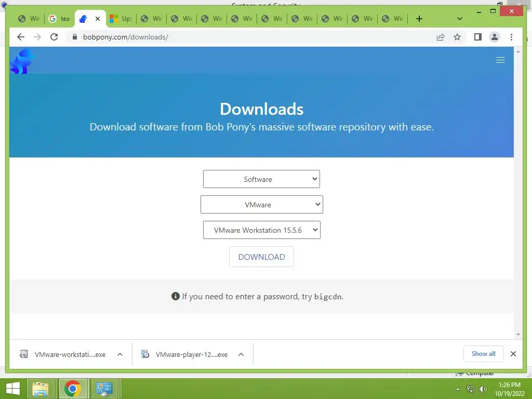Open the hamburger menu on Bob Pony site
This screenshot has width=532, height=399.
[500, 60]
